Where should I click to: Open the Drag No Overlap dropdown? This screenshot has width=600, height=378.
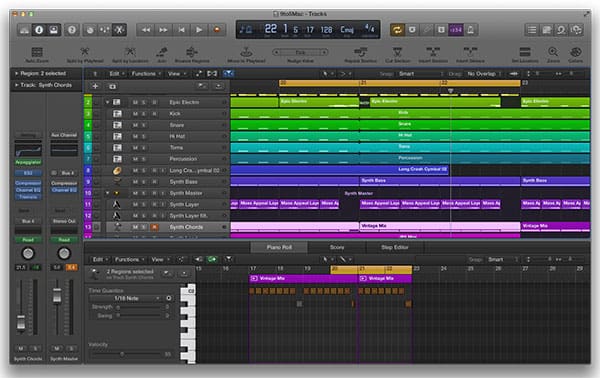484,73
